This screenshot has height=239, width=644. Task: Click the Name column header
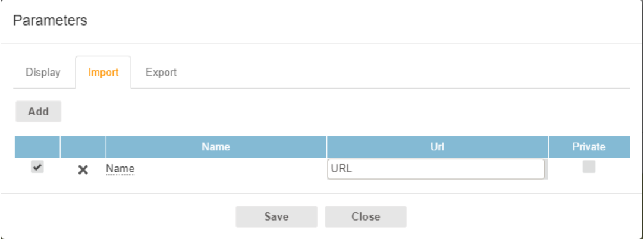click(216, 146)
